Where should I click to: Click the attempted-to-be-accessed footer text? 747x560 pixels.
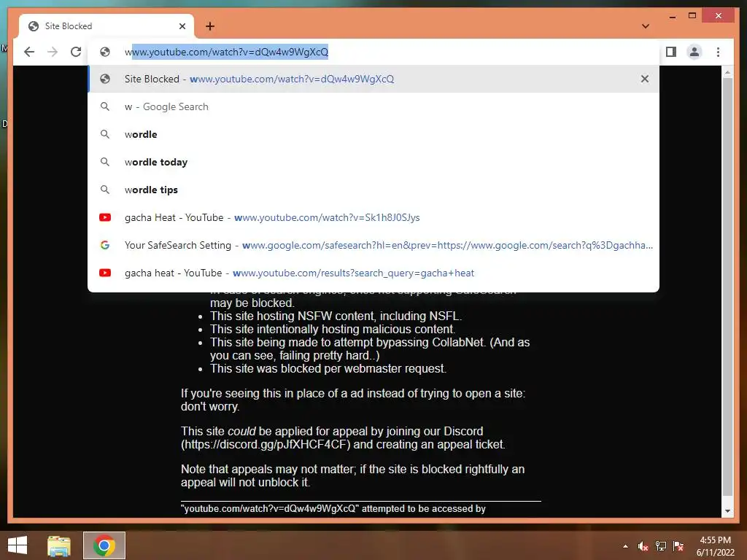click(x=333, y=508)
